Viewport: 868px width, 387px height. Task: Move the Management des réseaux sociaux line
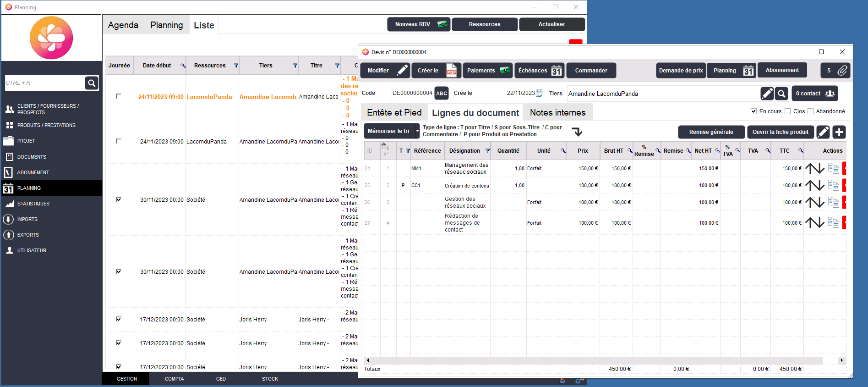point(814,169)
